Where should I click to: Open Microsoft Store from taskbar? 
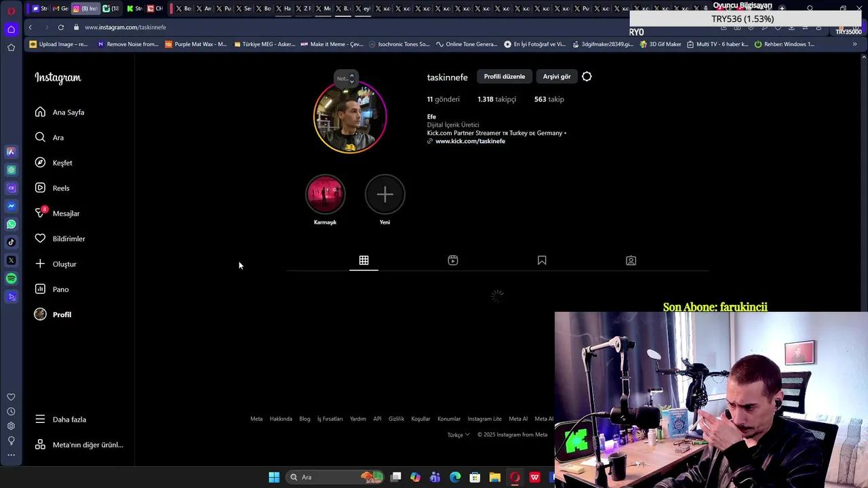475,477
